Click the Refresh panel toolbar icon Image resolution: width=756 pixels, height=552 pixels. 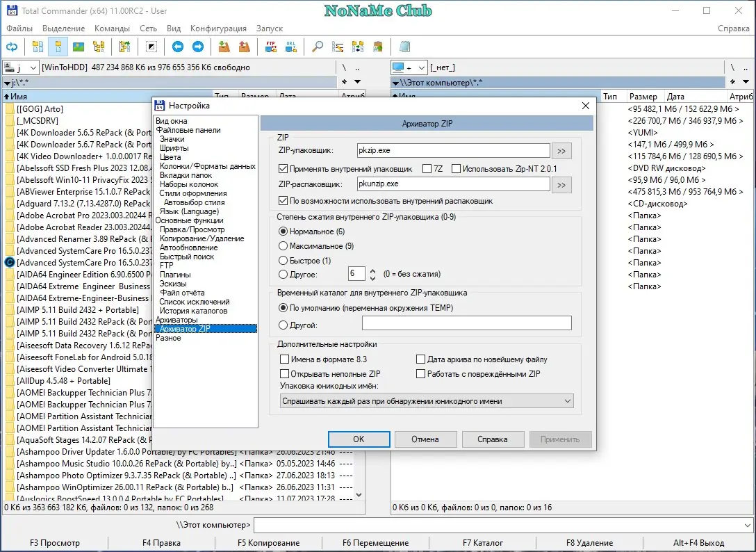(12, 47)
